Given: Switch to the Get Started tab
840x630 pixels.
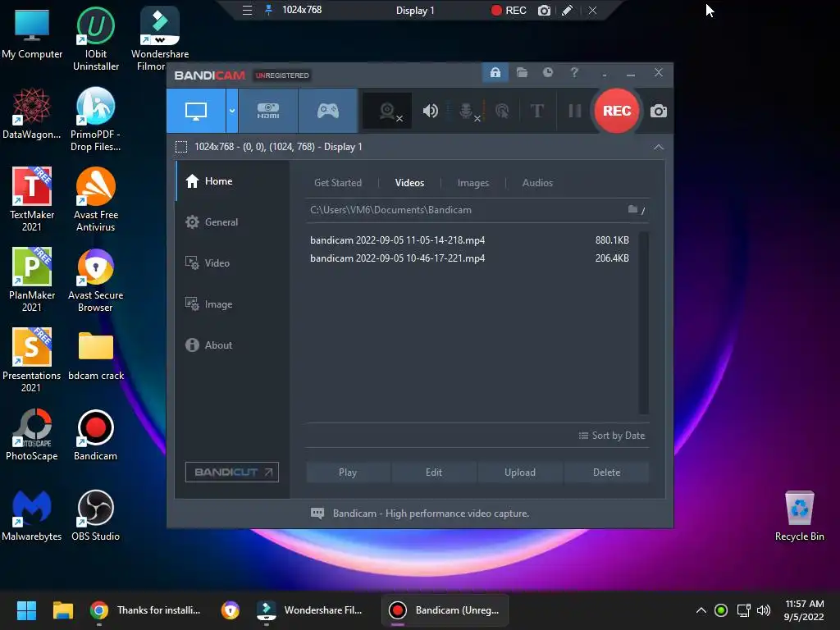Looking at the screenshot, I should pos(337,183).
